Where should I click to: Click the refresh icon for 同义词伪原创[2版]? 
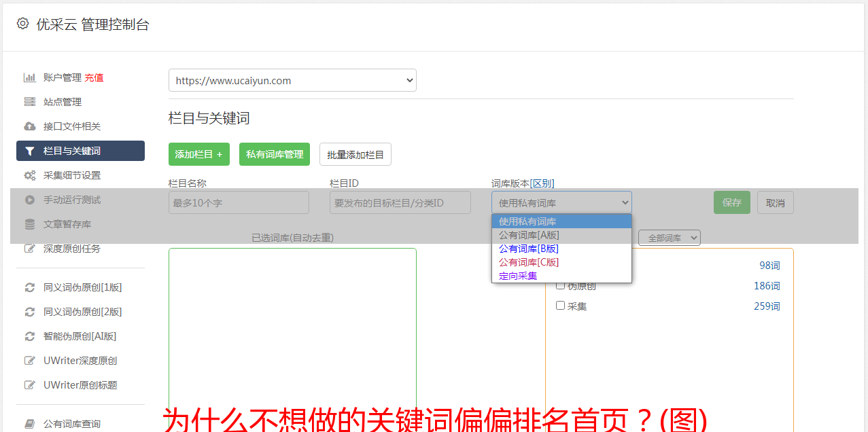tap(30, 312)
